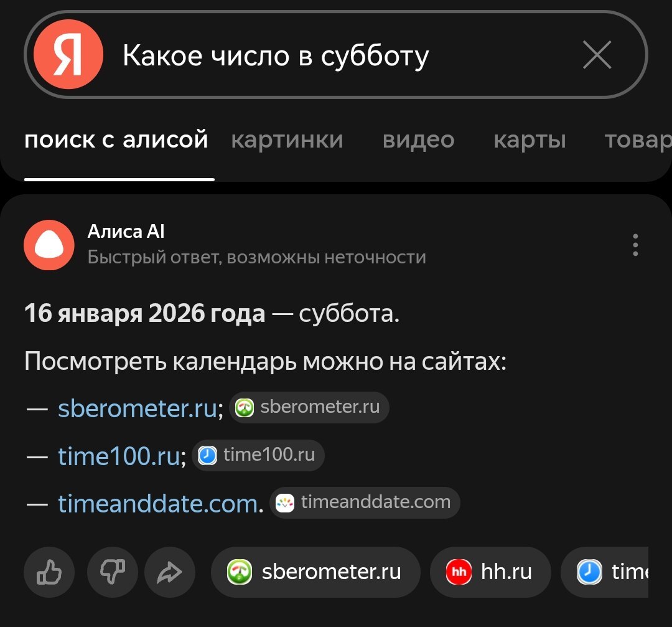Tap the time100.ru source chip with clock

(258, 455)
